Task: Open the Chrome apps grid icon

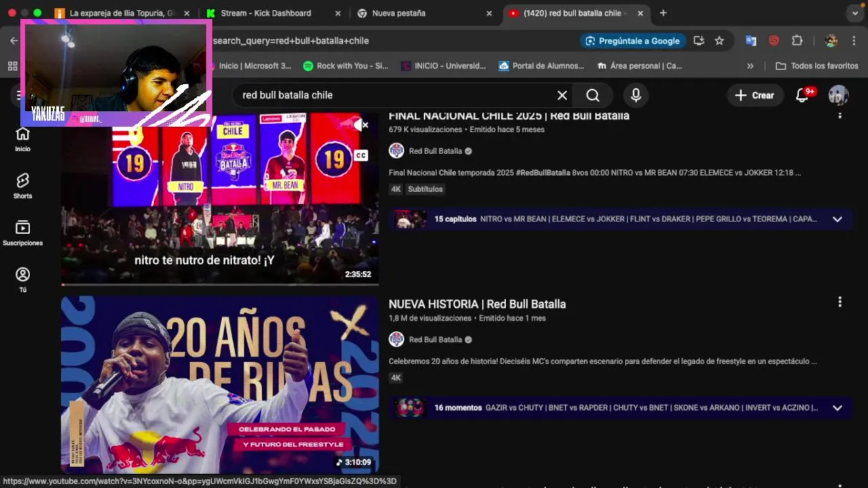Action: pyautogui.click(x=12, y=66)
